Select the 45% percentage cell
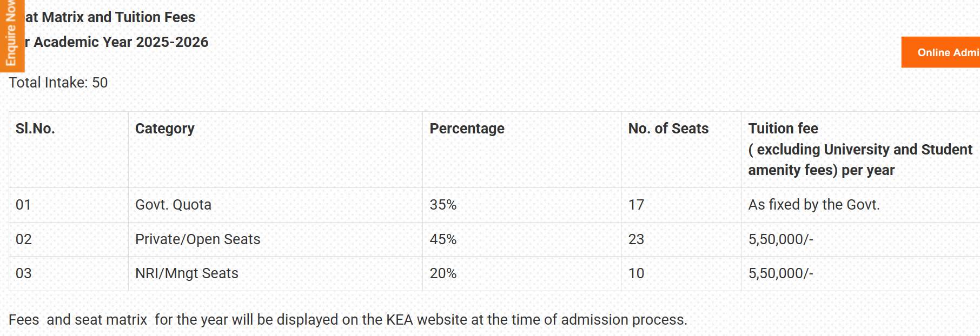Image resolution: width=980 pixels, height=336 pixels. click(443, 239)
